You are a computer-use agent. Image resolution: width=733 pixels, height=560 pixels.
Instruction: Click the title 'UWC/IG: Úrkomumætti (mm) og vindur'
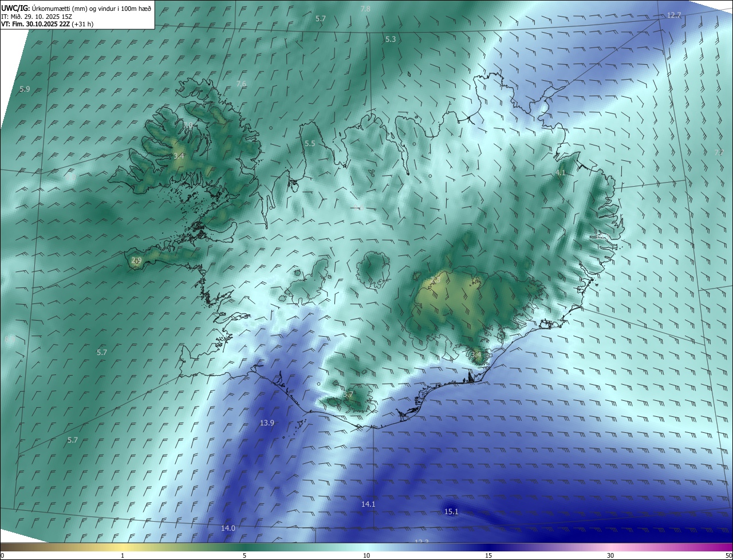click(x=76, y=7)
